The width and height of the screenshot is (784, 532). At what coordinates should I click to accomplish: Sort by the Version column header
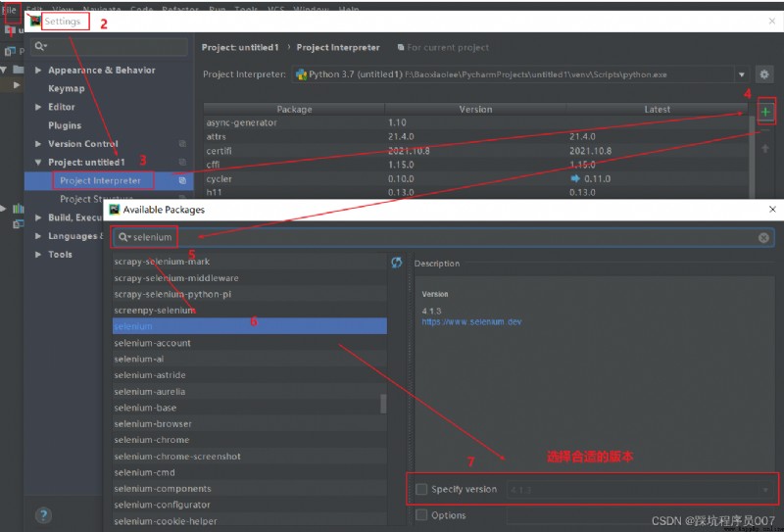tap(475, 109)
